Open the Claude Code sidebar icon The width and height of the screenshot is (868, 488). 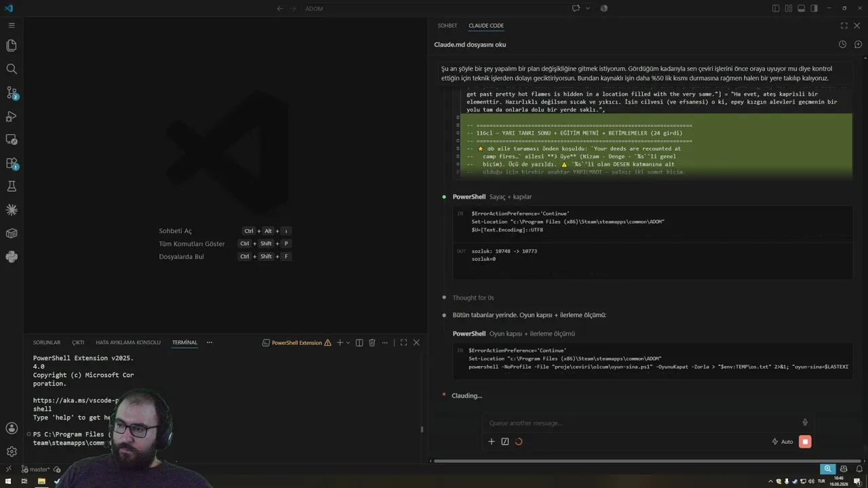12,209
